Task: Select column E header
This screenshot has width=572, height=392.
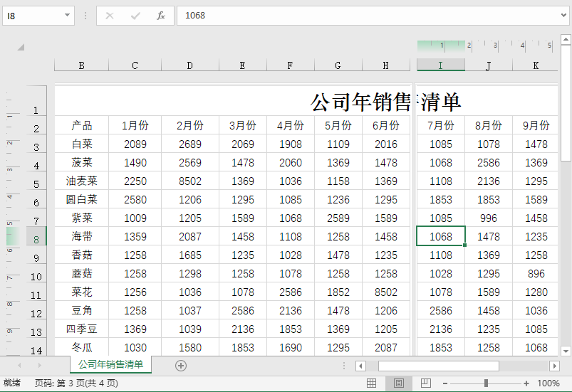Action: (x=243, y=65)
